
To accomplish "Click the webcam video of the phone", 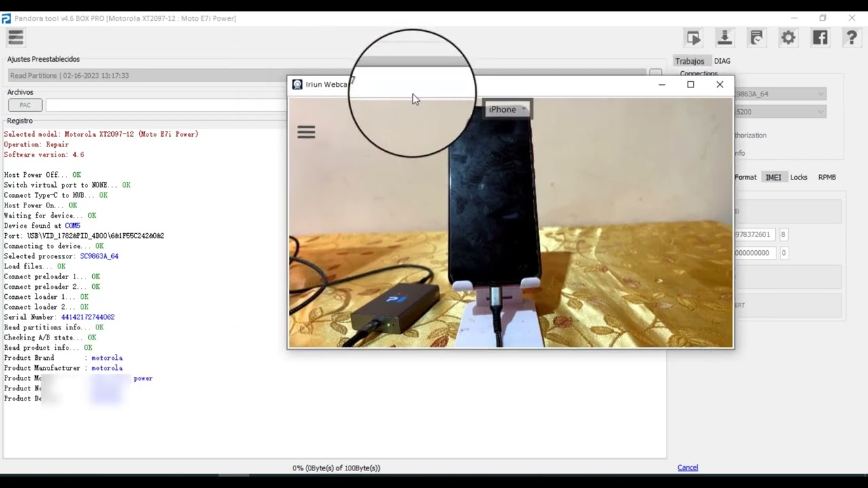I will tap(511, 222).
